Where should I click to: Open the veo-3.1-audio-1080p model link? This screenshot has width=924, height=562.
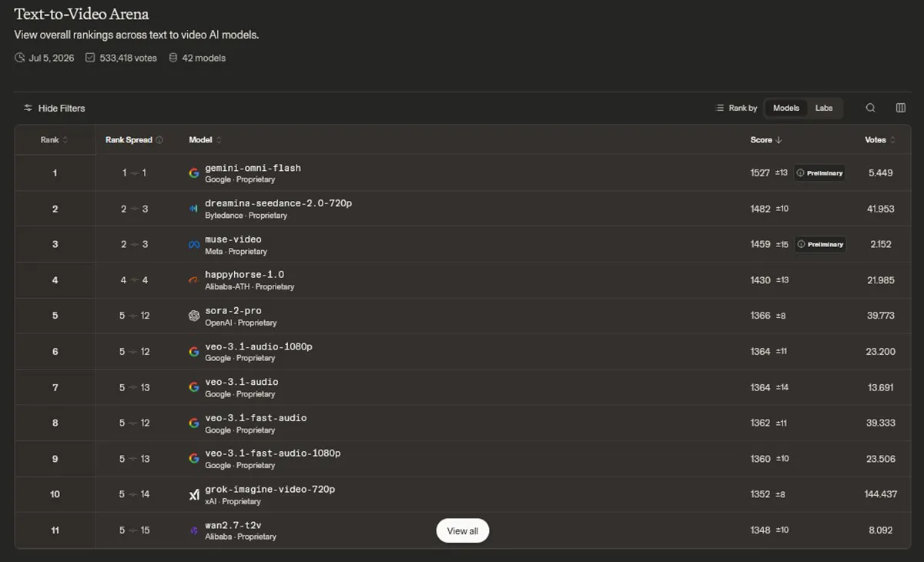259,346
